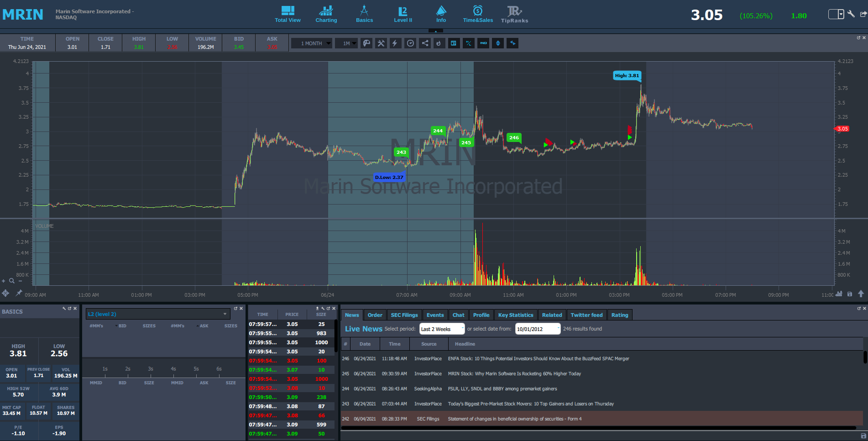This screenshot has height=441, width=868.
Task: Open the Last 2 Weeks period dropdown
Action: click(442, 329)
